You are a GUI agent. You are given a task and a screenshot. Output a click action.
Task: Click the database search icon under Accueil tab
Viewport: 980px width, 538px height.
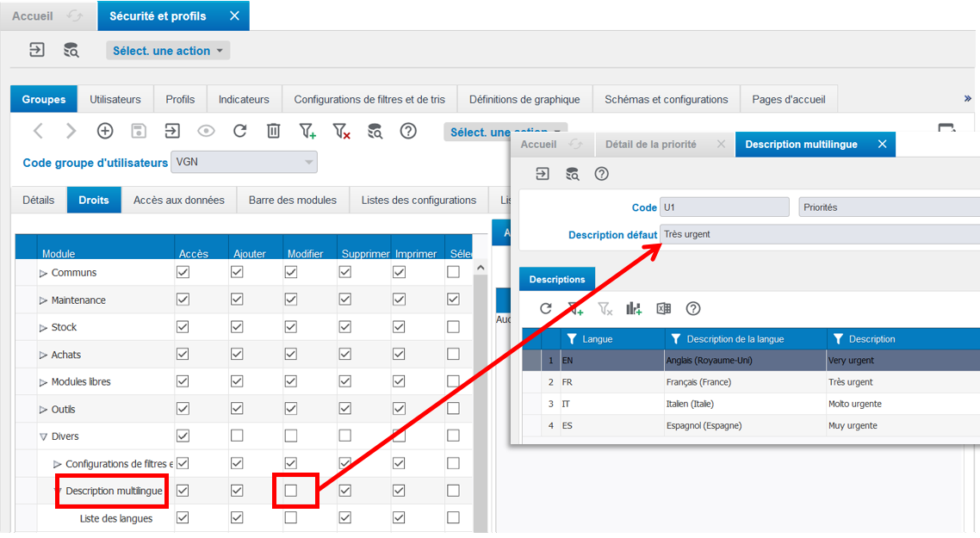(x=71, y=50)
